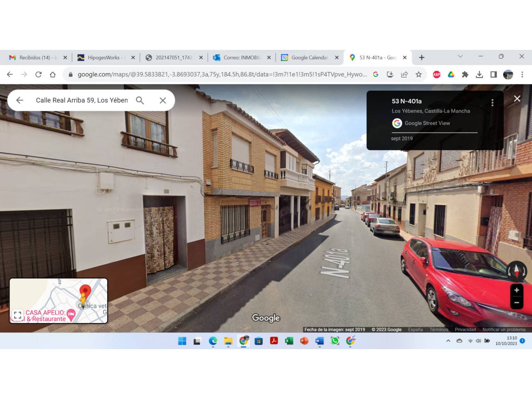Open WhatsApp from the Windows taskbar
This screenshot has width=532, height=399.
tap(335, 341)
